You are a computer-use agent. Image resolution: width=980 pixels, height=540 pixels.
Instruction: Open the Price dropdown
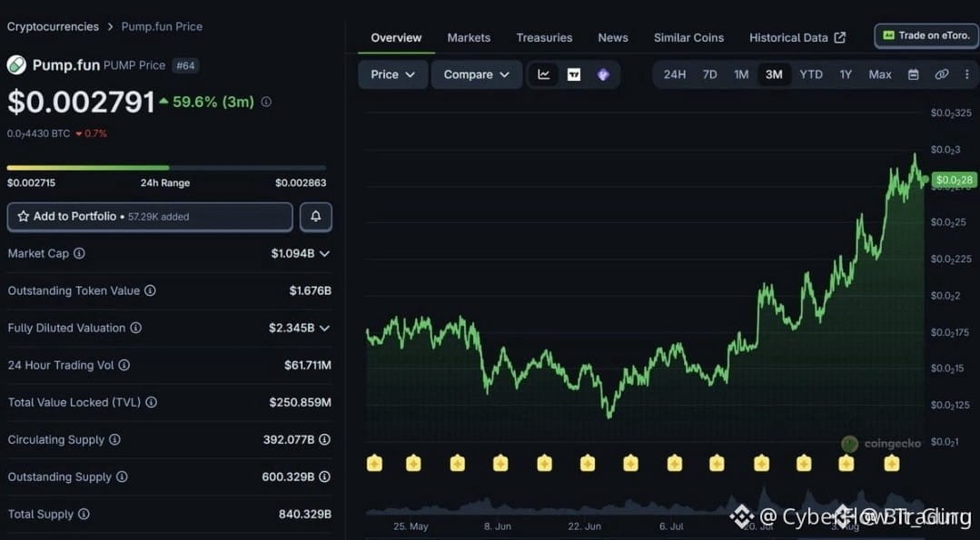coord(393,75)
